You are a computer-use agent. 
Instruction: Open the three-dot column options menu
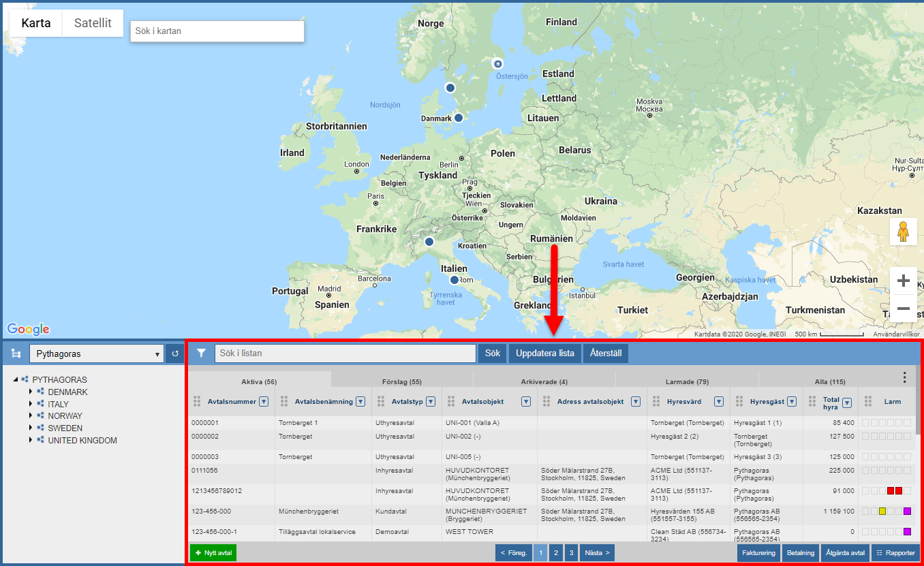[904, 377]
